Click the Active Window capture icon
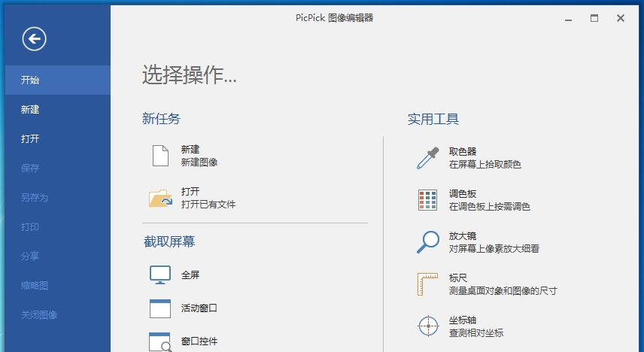This screenshot has width=644, height=352. pos(160,308)
